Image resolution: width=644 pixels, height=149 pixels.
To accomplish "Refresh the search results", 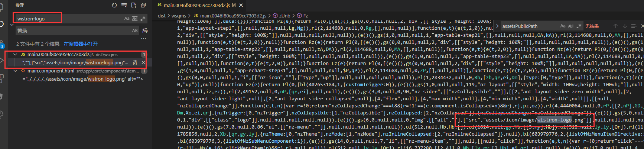I will (114, 5).
